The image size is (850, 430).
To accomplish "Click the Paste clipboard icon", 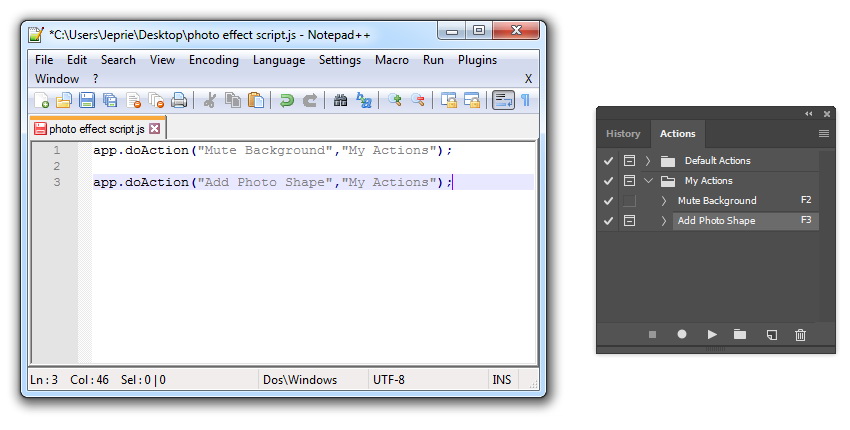I will (x=256, y=100).
